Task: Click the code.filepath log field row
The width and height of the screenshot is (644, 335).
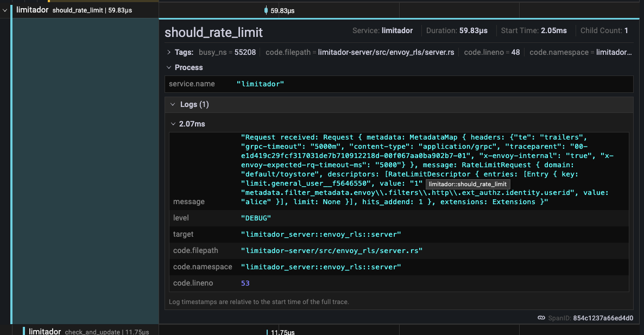Action: click(399, 250)
